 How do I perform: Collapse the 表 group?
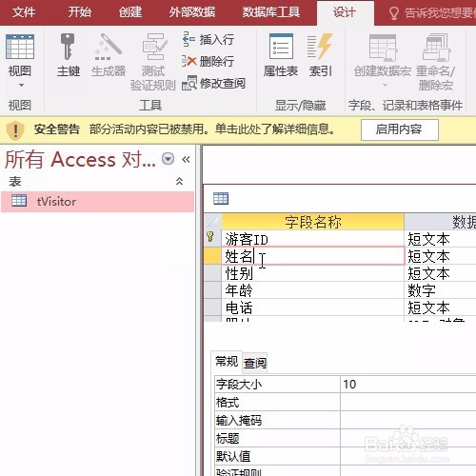[x=179, y=181]
